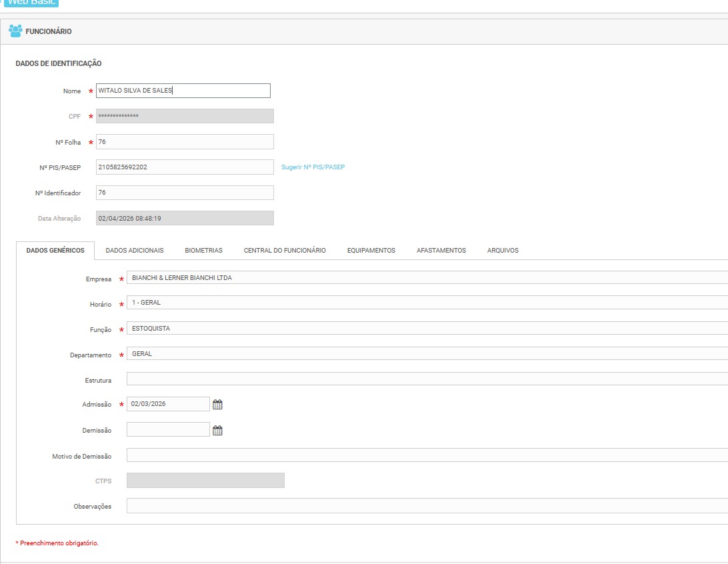Click the Web Basic logo badge

click(31, 3)
